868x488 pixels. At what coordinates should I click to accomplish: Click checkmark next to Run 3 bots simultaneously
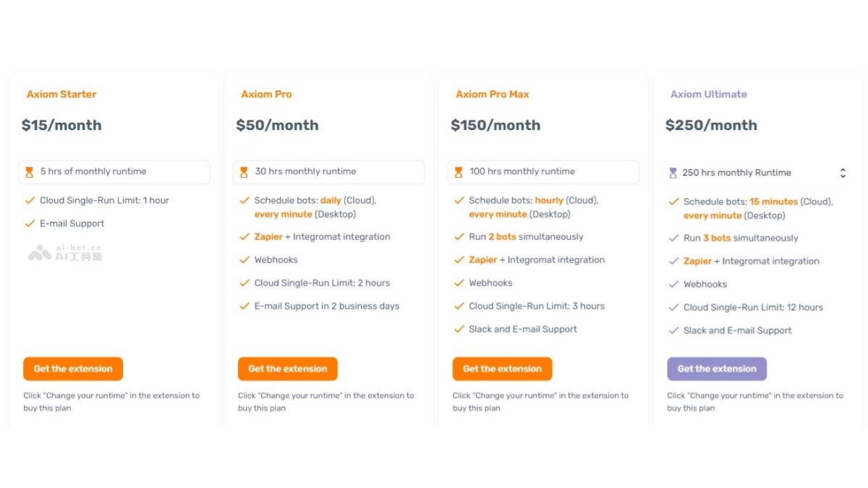pos(673,238)
